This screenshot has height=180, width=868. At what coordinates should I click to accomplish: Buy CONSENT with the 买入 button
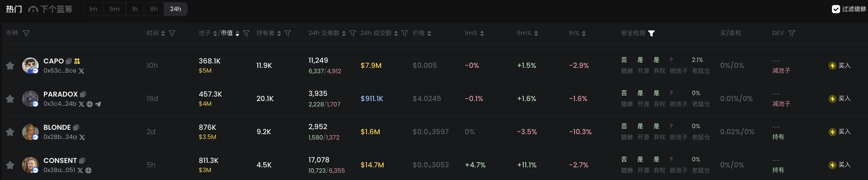[840, 165]
